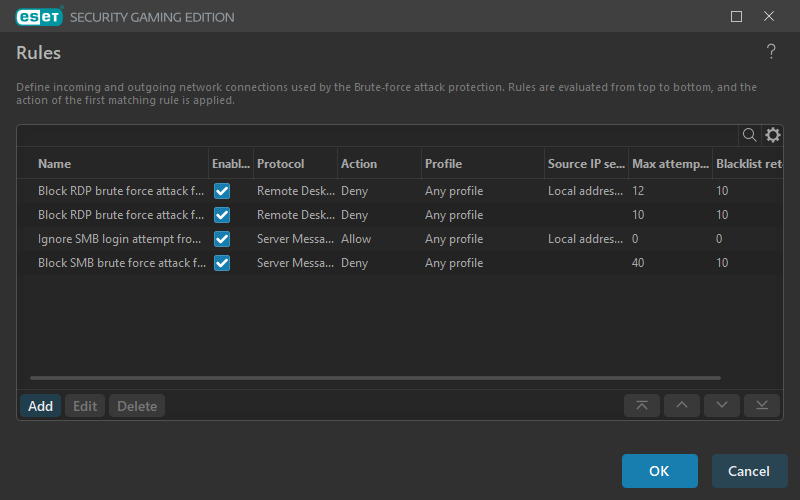Click the Max attempts value 12
The height and width of the screenshot is (500, 800).
(x=638, y=191)
